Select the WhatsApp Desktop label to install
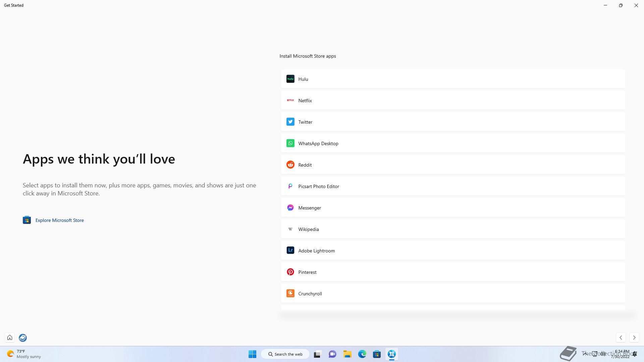 (318, 143)
